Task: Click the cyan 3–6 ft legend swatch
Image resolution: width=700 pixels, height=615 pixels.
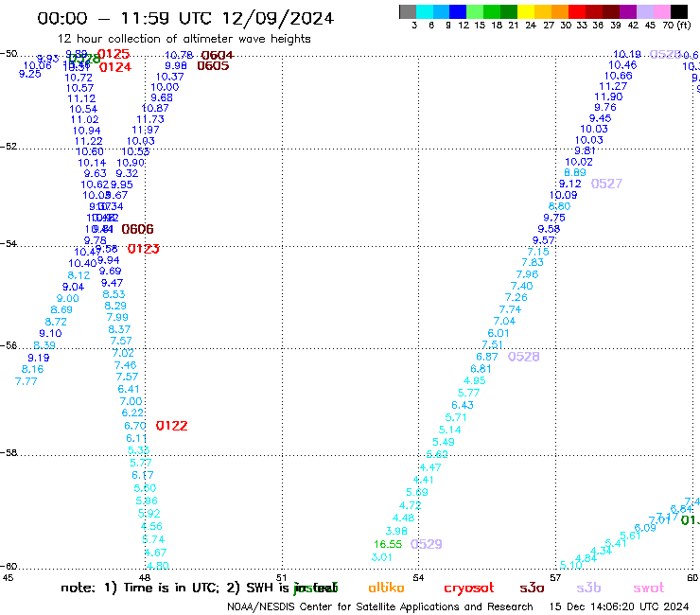Action: [x=425, y=11]
